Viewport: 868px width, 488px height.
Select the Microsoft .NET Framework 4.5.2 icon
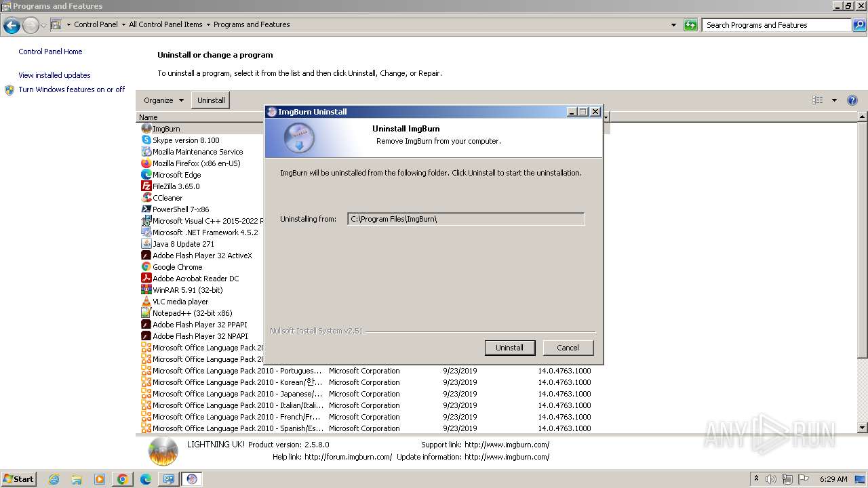146,232
